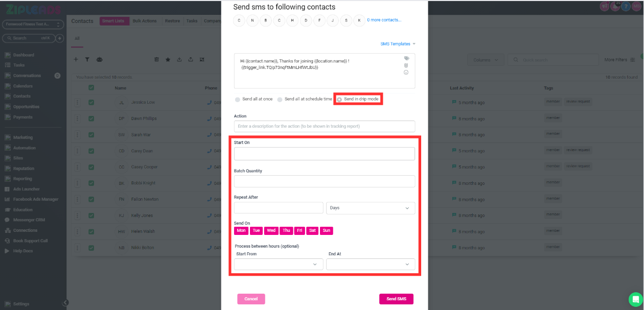Expand the Days interval dropdown
Viewport: 644px width, 310px height.
pos(371,208)
